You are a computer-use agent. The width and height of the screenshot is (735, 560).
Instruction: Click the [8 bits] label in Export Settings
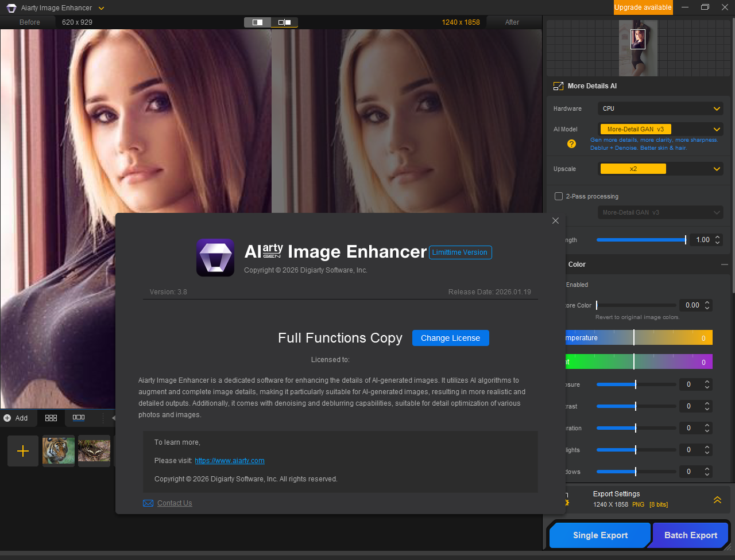pyautogui.click(x=659, y=505)
